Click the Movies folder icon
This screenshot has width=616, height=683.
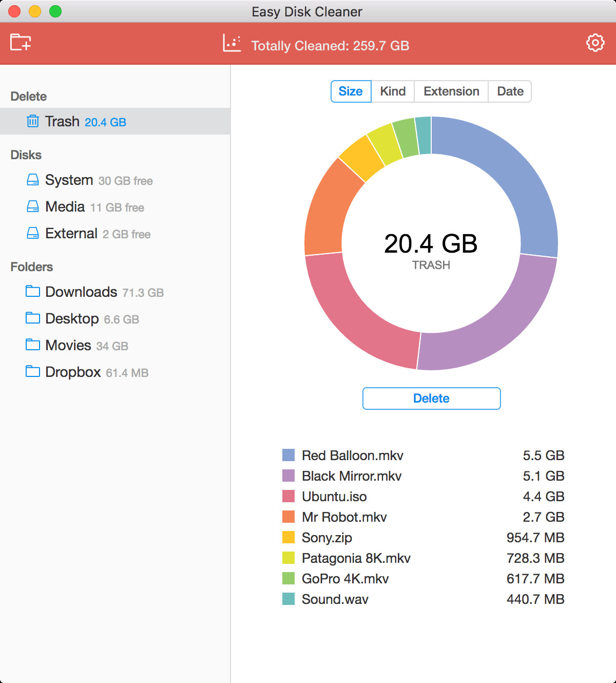point(33,345)
